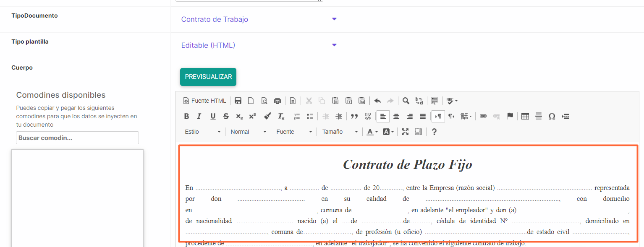Open the background color picker
The image size is (644, 247).
[x=388, y=132]
